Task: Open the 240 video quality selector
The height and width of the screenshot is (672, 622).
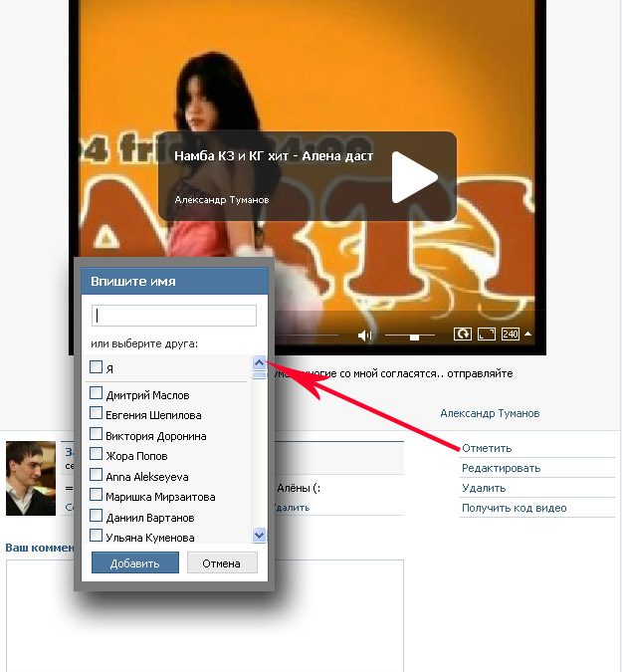Action: (x=511, y=335)
